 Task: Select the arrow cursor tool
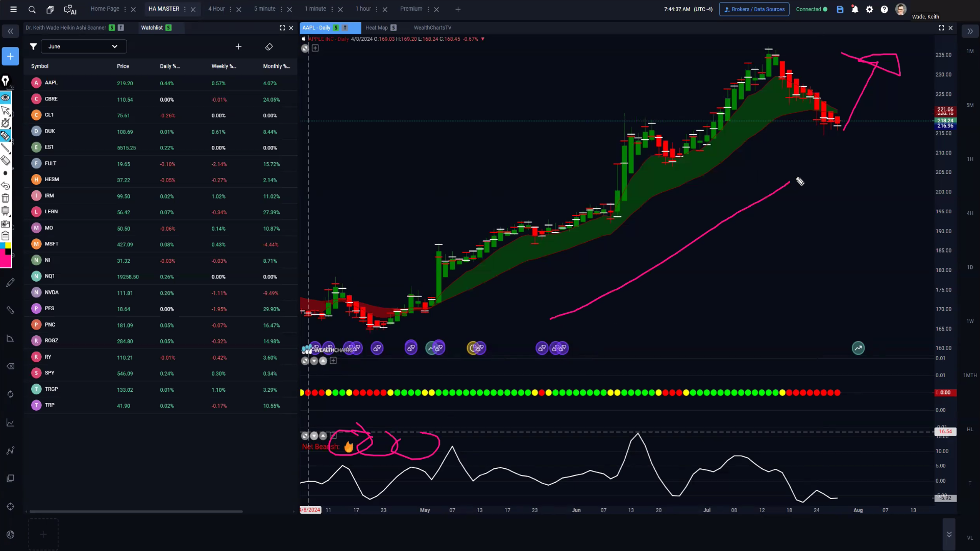point(6,110)
